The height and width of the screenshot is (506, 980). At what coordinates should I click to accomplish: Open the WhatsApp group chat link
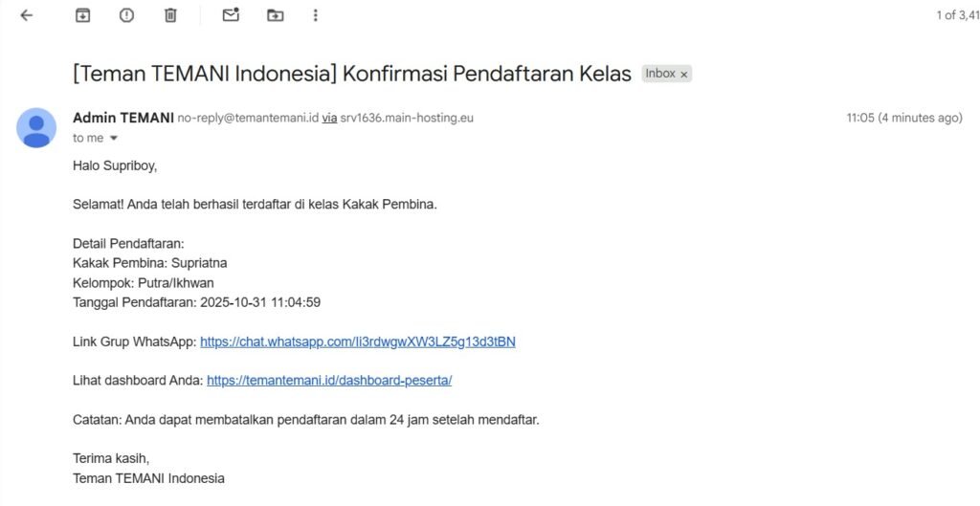click(x=357, y=341)
